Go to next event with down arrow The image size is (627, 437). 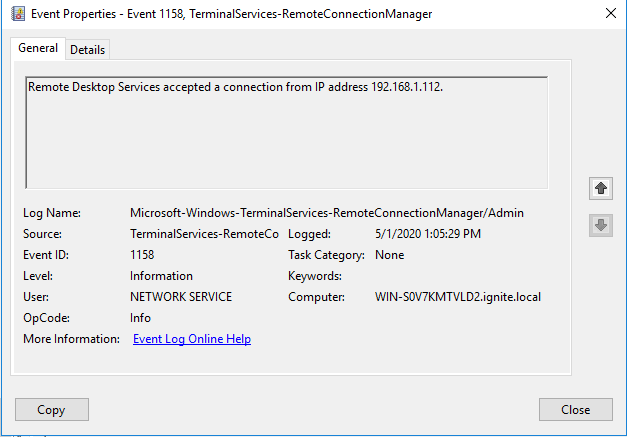pyautogui.click(x=601, y=226)
